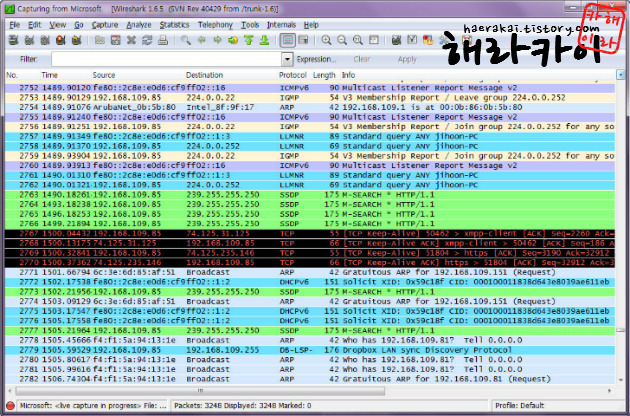
Task: Sort by the No. column header
Action: pos(12,75)
